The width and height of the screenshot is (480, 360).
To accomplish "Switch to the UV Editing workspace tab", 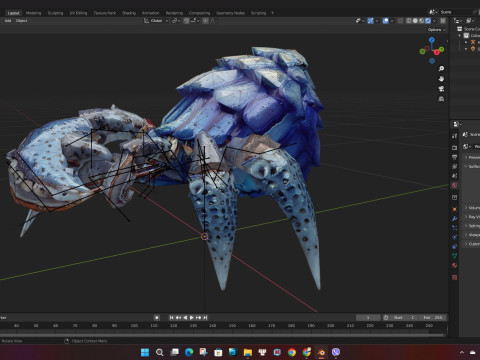I will point(78,13).
